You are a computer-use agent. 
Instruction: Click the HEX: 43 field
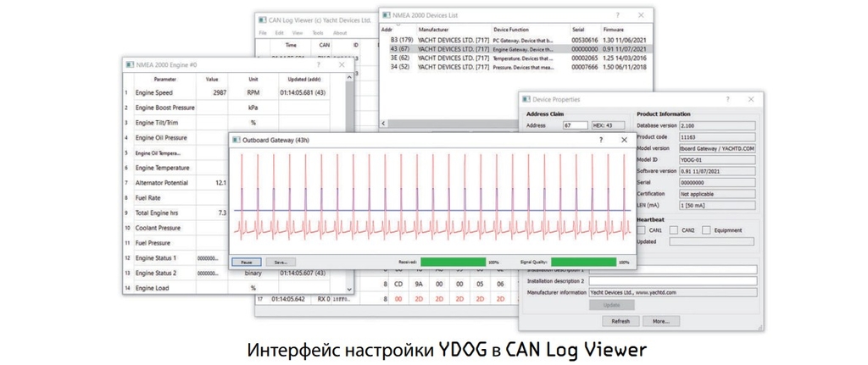[608, 125]
